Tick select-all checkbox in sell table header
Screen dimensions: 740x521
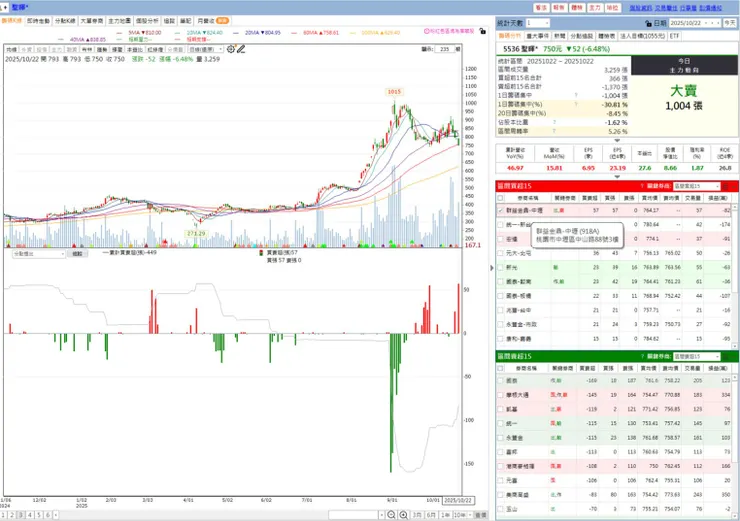tap(500, 368)
